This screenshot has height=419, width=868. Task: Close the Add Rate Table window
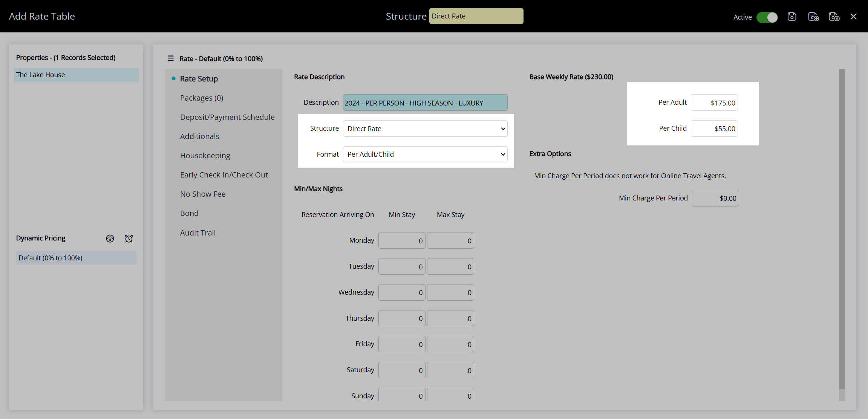click(854, 17)
